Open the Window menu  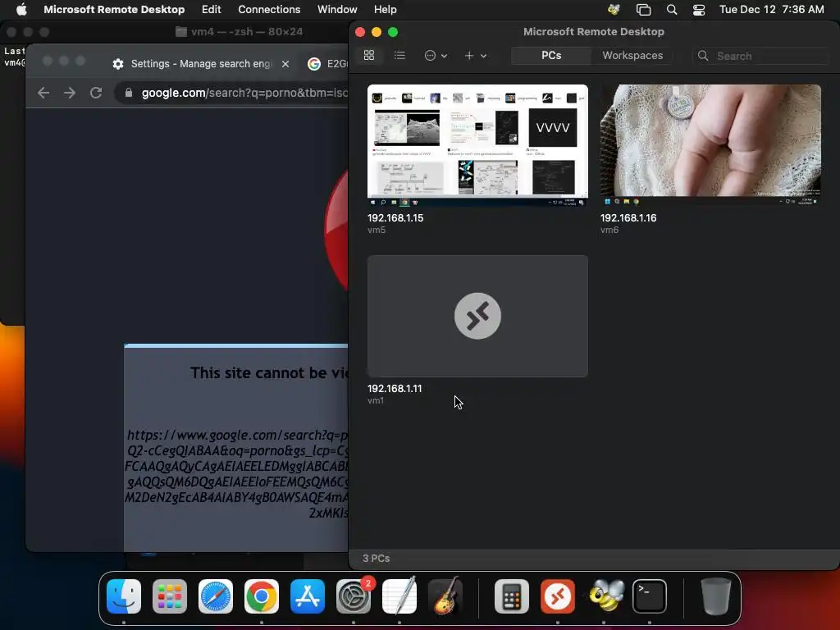click(337, 9)
